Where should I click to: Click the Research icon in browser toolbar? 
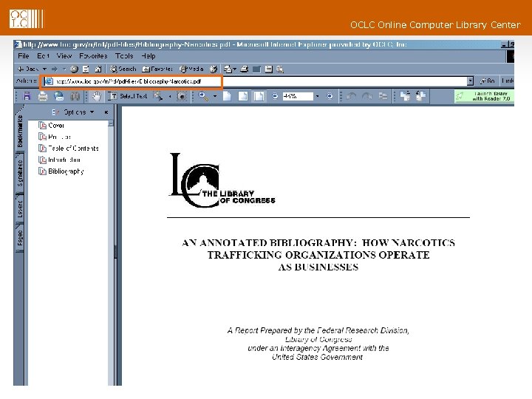[280, 69]
